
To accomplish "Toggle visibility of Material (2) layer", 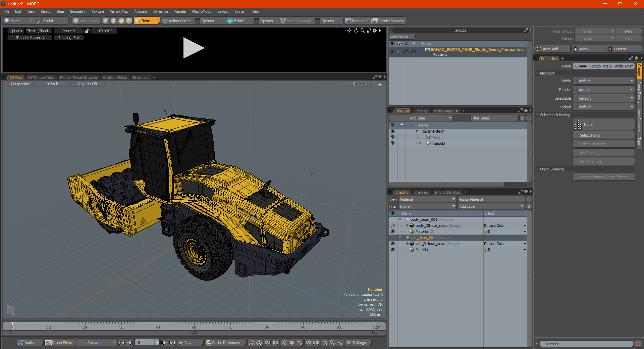I will [392, 232].
